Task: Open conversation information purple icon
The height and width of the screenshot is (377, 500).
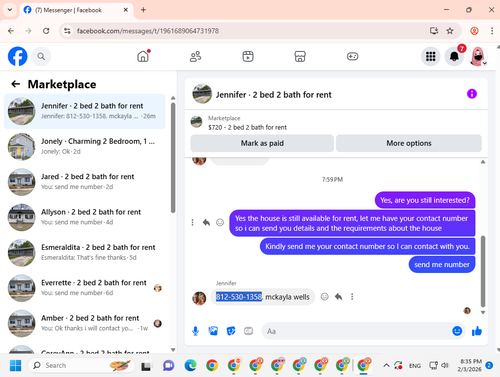Action: click(472, 94)
